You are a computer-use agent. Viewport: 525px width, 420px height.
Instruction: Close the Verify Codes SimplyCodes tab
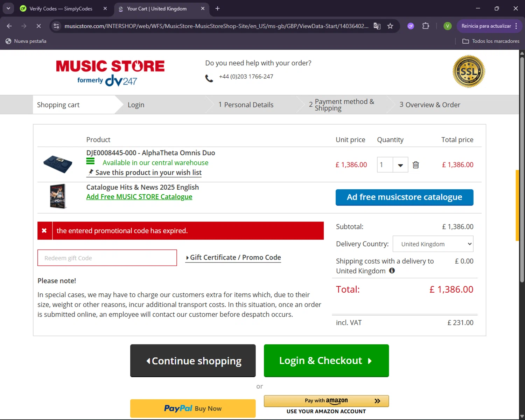[x=105, y=8]
